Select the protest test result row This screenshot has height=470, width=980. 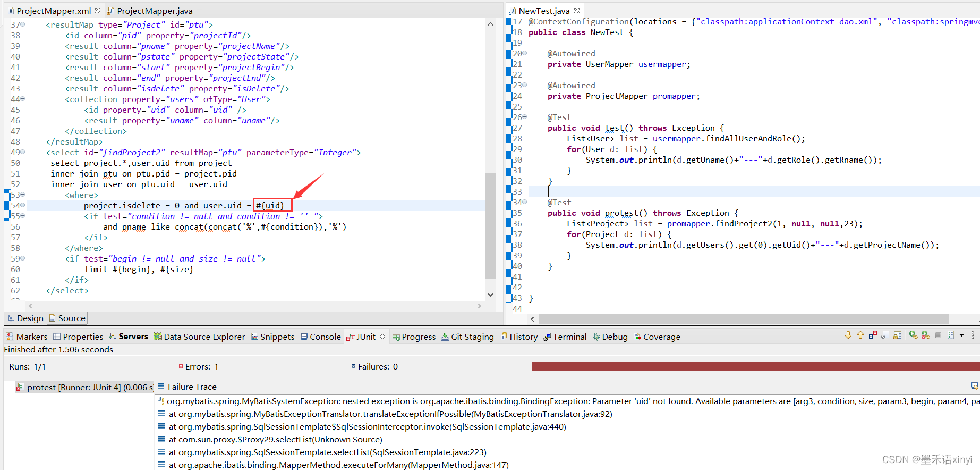tap(84, 387)
